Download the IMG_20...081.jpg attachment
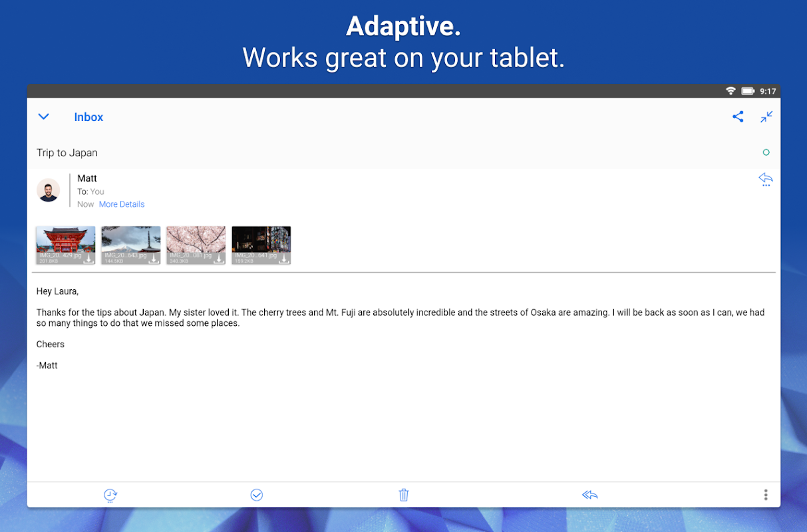This screenshot has width=807, height=532. 218,259
